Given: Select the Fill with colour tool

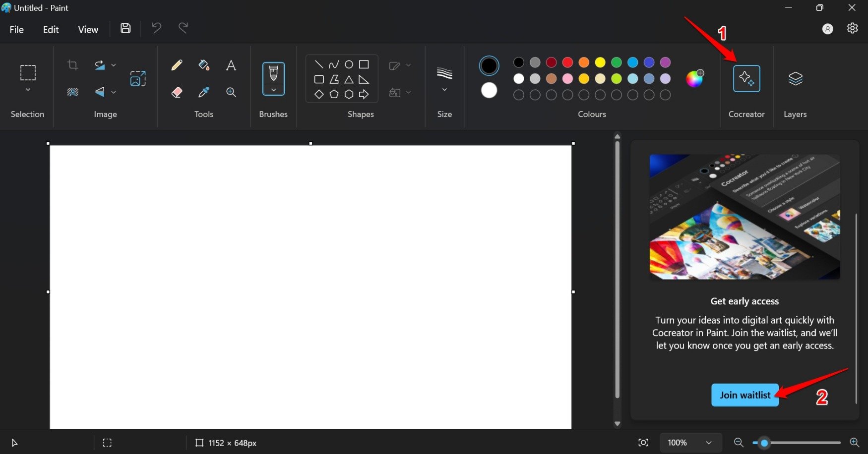Looking at the screenshot, I should click(203, 65).
